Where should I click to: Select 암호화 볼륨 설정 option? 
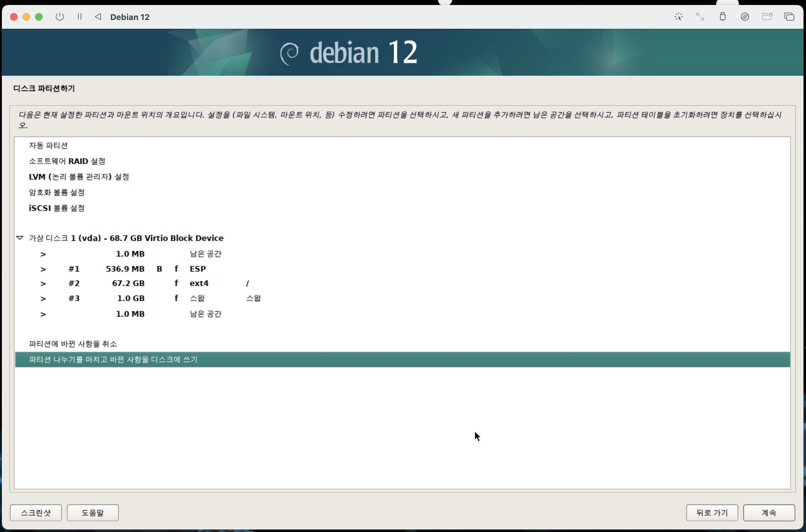(402, 192)
